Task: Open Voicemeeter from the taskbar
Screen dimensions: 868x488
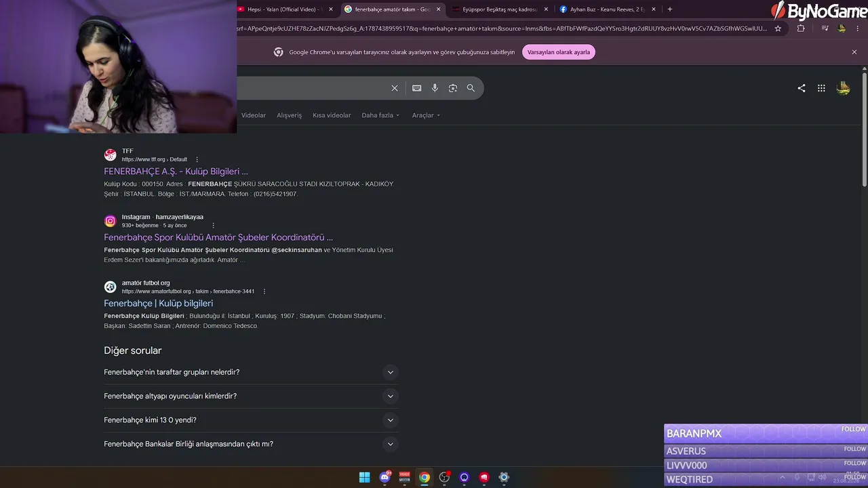Action: point(405,477)
